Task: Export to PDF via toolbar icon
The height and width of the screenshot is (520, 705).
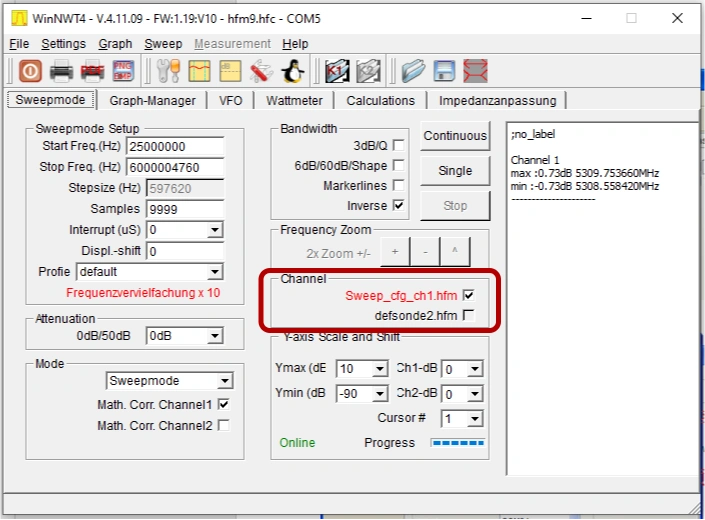Action: (x=92, y=71)
